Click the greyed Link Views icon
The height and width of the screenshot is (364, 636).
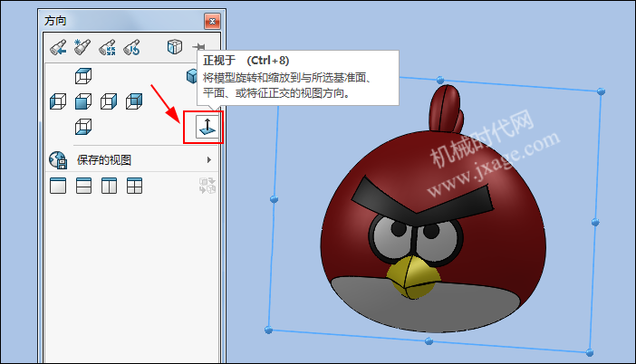click(207, 186)
